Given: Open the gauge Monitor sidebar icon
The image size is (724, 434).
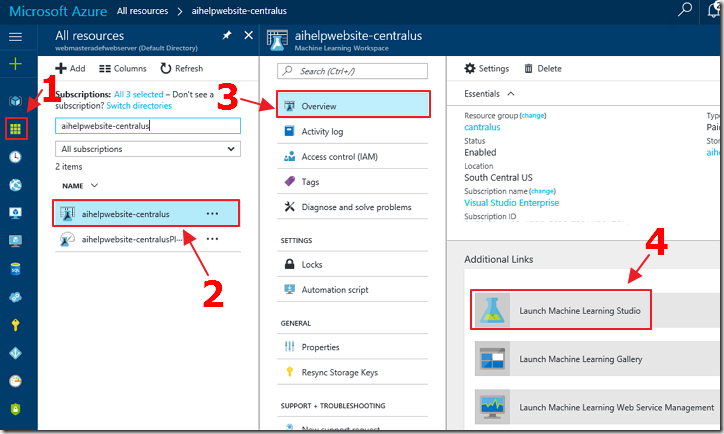Looking at the screenshot, I should coord(15,381).
